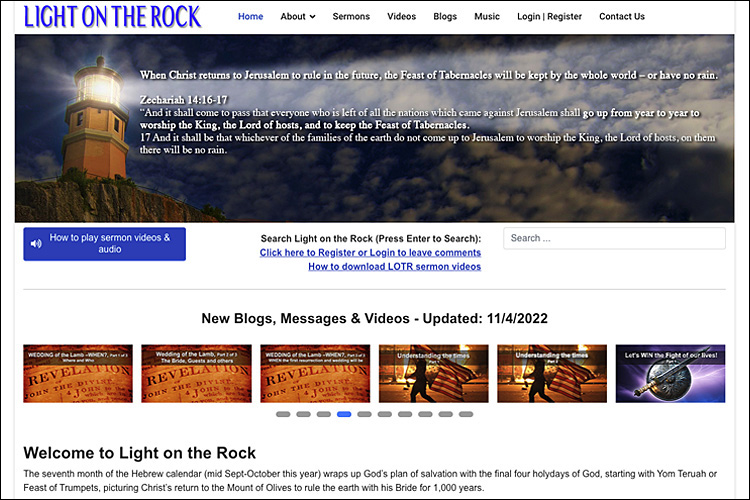This screenshot has height=500, width=750.
Task: Click How to play sermon videos & audio
Action: pyautogui.click(x=104, y=244)
